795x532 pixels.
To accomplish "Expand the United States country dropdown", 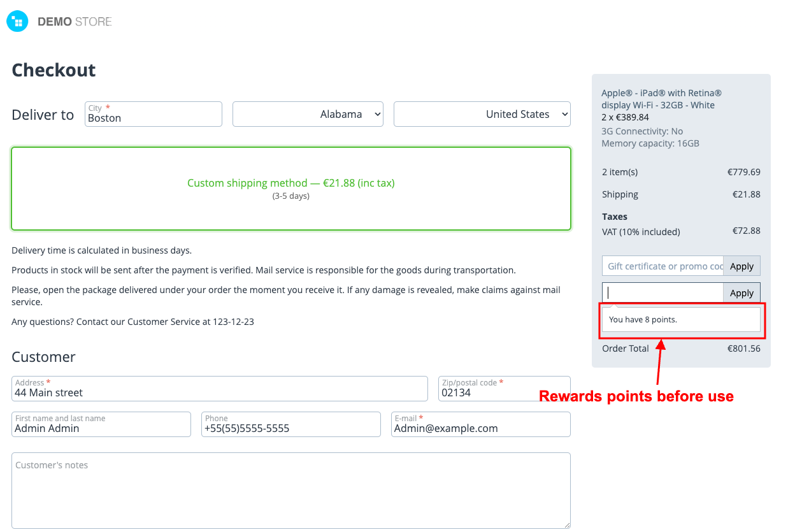I will coord(482,114).
